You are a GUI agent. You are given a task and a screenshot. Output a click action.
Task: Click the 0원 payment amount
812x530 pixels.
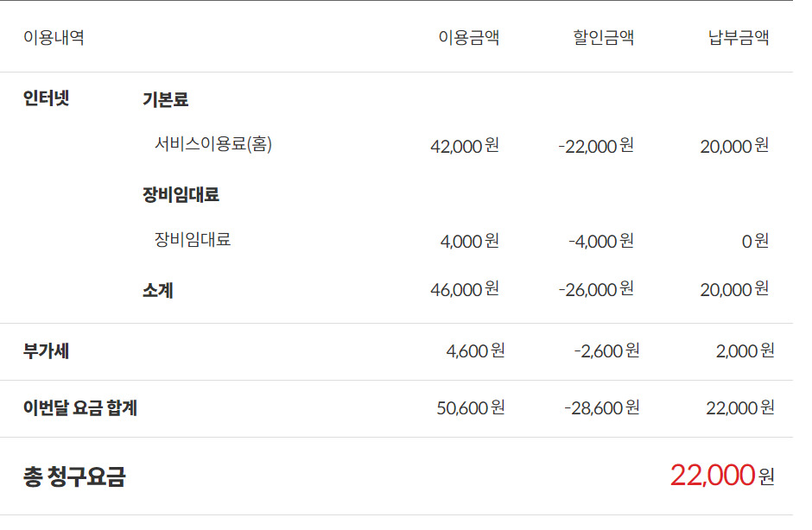coord(755,241)
